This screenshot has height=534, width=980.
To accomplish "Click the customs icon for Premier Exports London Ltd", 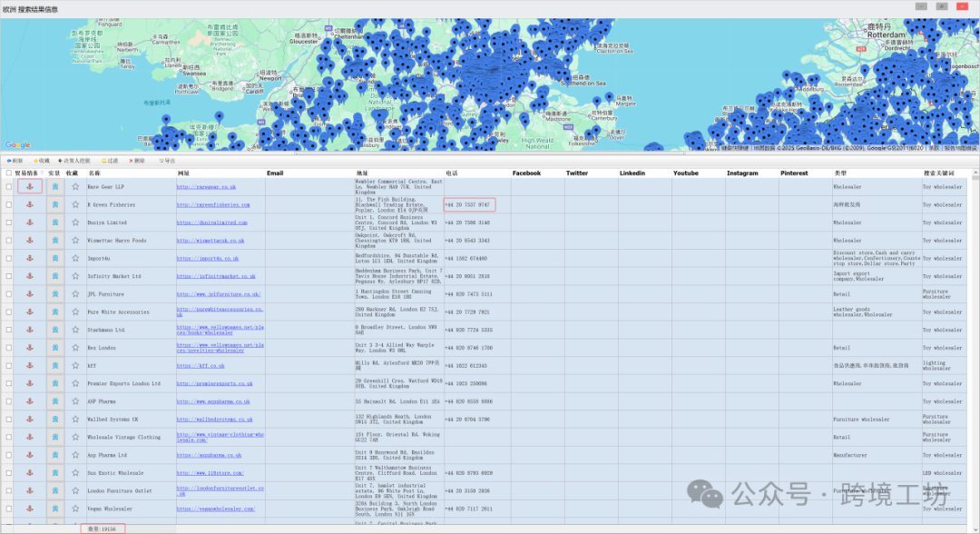I will 54,383.
